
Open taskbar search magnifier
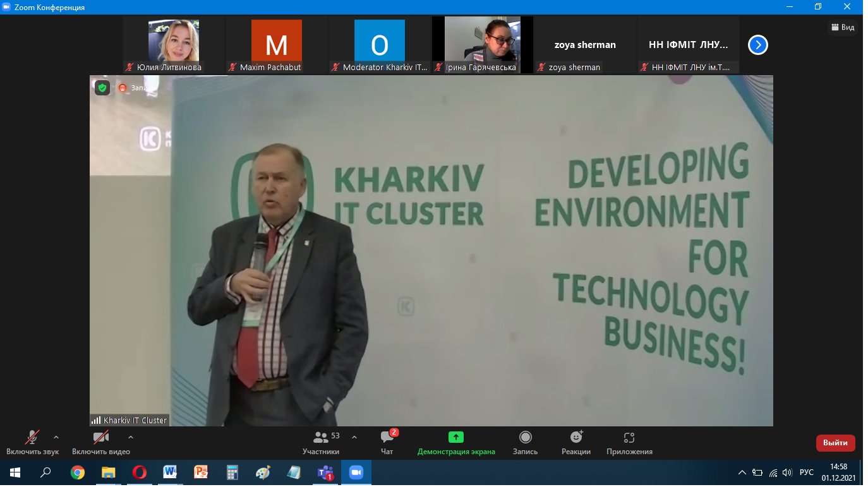(45, 472)
